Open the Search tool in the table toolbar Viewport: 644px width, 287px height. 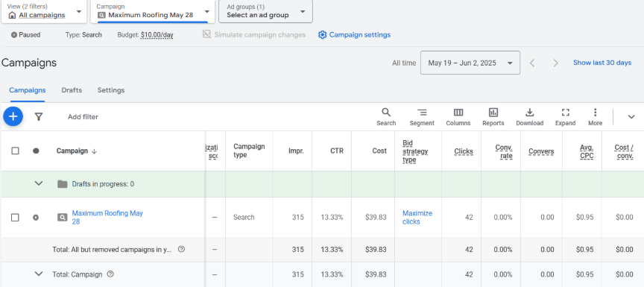click(386, 117)
